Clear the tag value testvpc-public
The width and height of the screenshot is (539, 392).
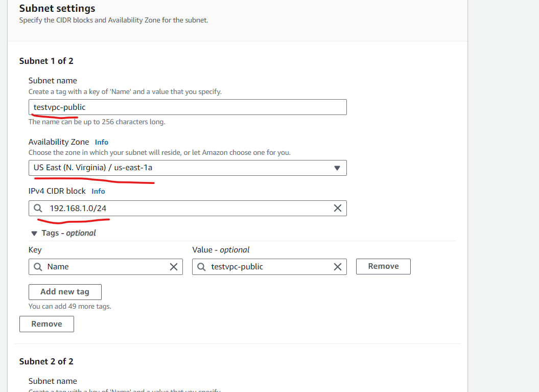pos(338,267)
